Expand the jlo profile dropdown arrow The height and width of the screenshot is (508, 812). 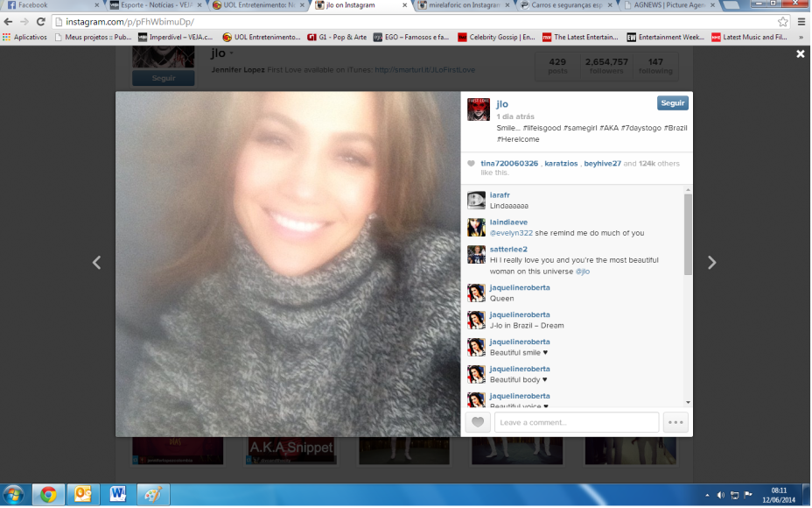[x=232, y=53]
